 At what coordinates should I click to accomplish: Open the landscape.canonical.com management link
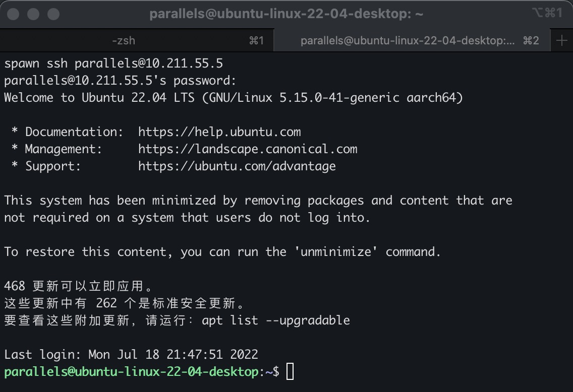click(248, 149)
